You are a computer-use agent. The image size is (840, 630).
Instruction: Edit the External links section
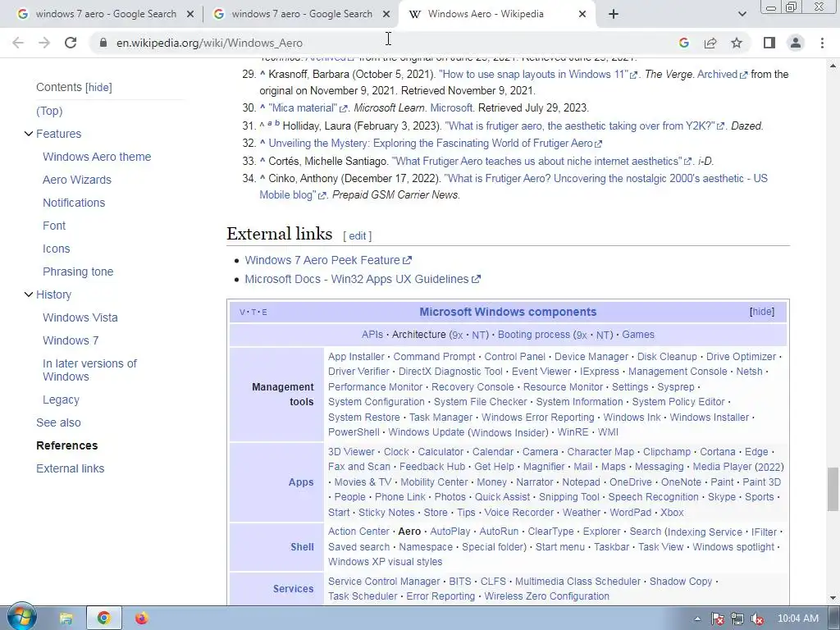click(358, 235)
